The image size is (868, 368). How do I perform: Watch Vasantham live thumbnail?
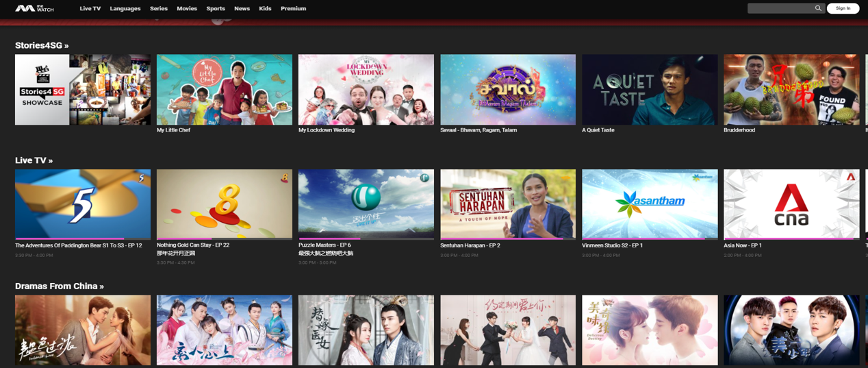coord(650,204)
